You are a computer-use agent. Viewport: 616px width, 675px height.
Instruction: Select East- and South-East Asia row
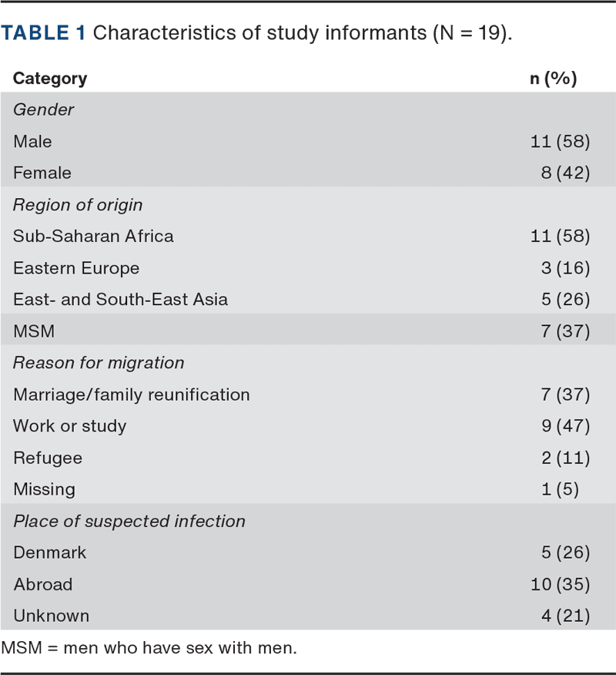(x=308, y=299)
